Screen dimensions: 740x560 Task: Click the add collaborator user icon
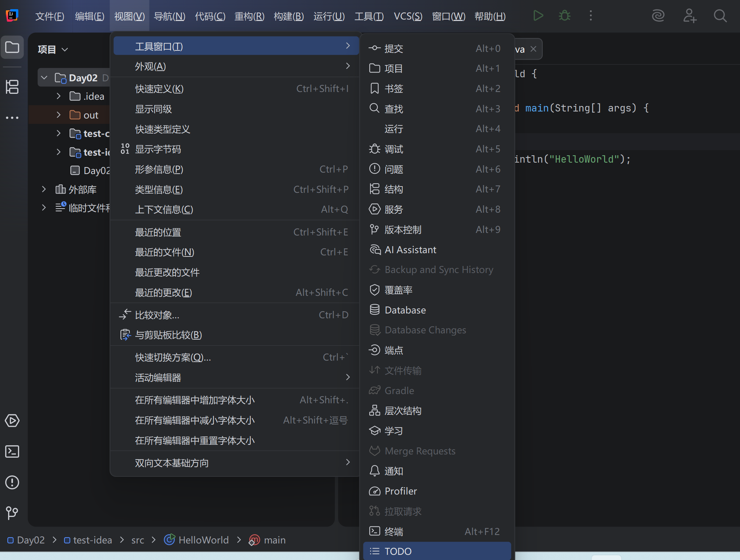(x=689, y=16)
